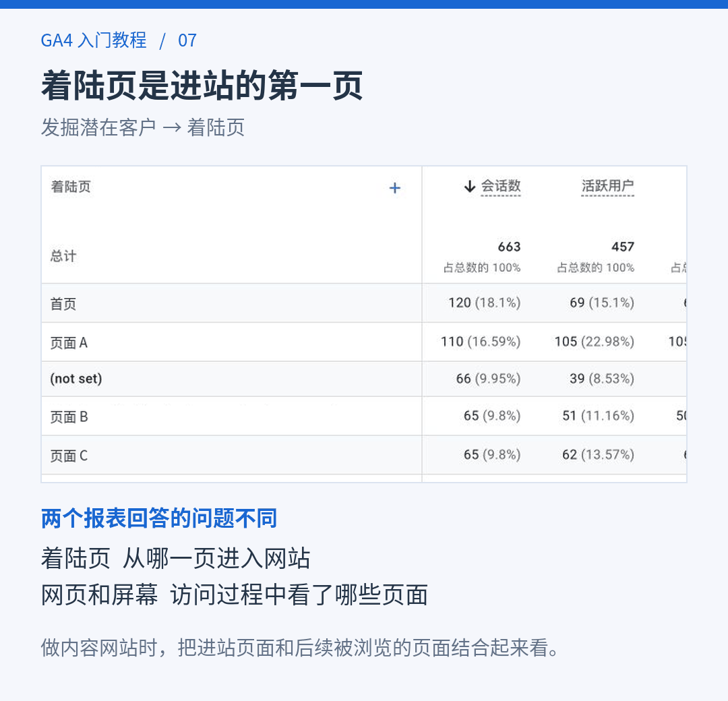This screenshot has width=728, height=701.
Task: Click active users cell 69 (15.1%)
Action: pos(602,303)
